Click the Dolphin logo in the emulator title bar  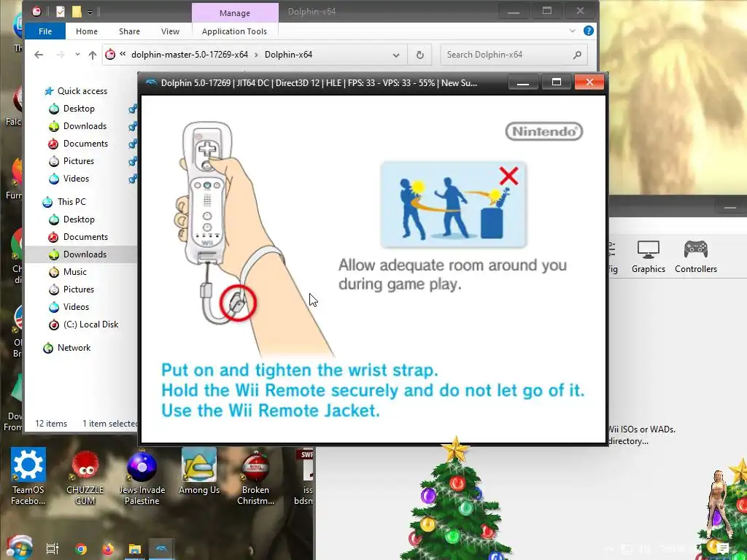152,82
